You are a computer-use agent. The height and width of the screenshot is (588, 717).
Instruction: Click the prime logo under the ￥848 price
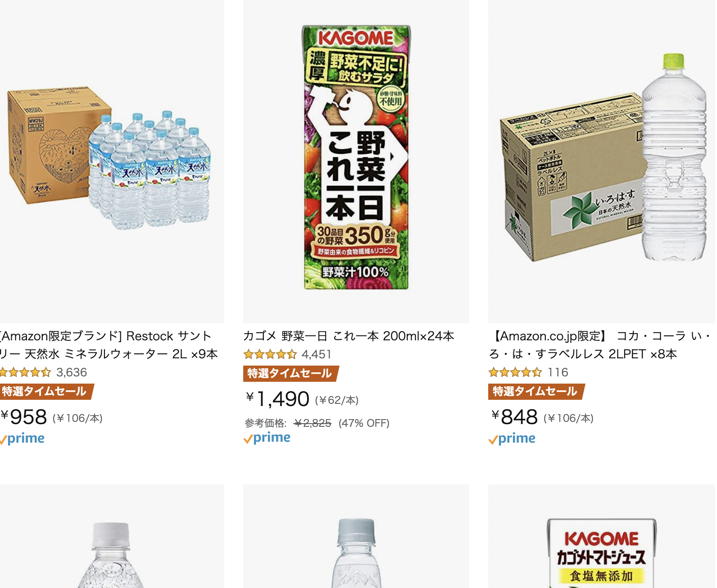click(512, 439)
